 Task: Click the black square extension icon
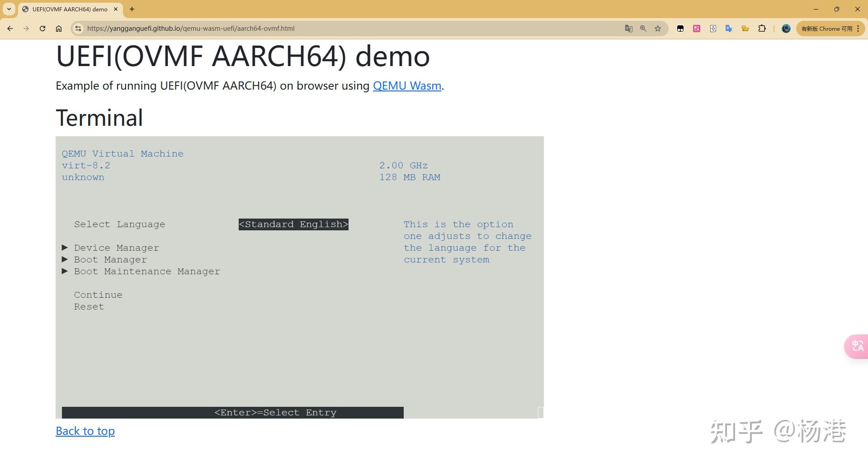(x=680, y=29)
